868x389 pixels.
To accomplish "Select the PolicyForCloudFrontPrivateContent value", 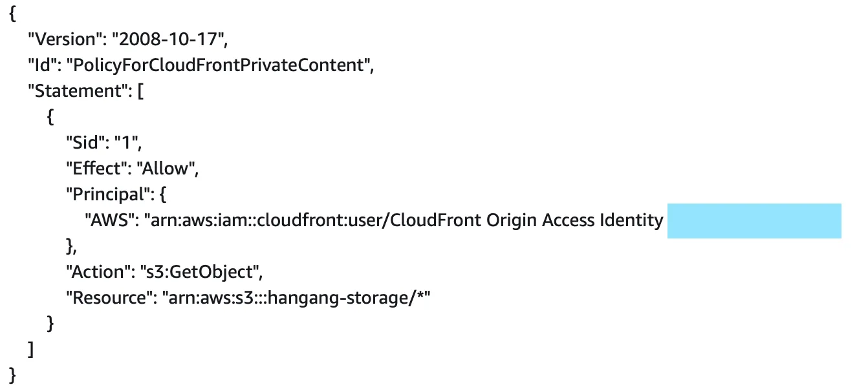I will [x=218, y=66].
